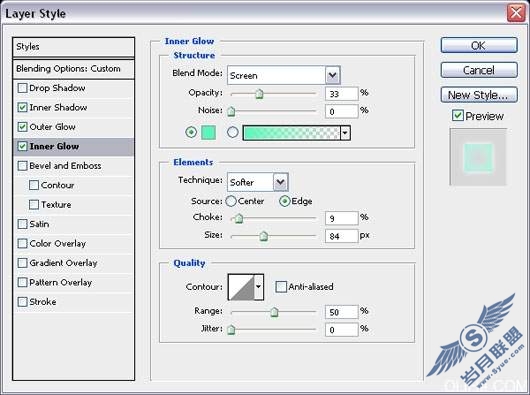Click the green-to-transparent gradient bar
Viewport: 530px width, 395px height.
[x=291, y=133]
